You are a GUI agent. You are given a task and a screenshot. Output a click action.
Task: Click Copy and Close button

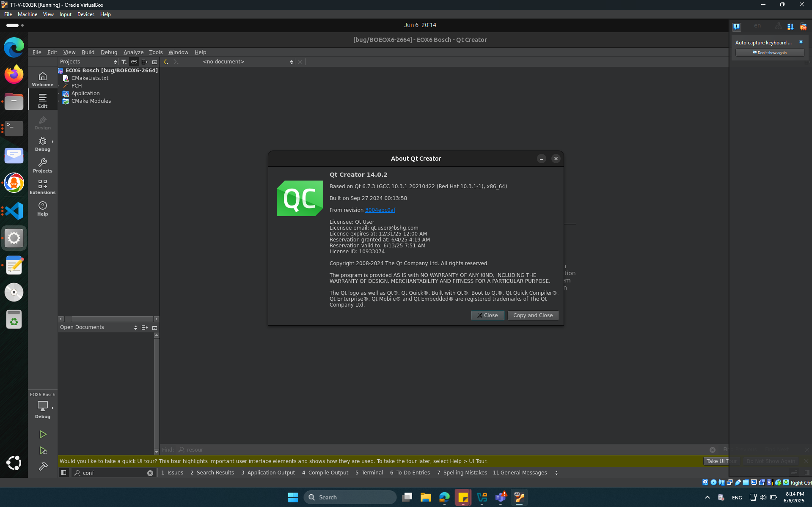(x=533, y=315)
